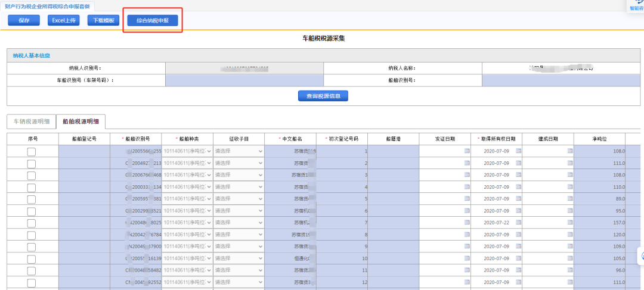Expand 征收子目 请选择 dropdown in row 12
Screen dimensions: 644x290
[x=239, y=282]
